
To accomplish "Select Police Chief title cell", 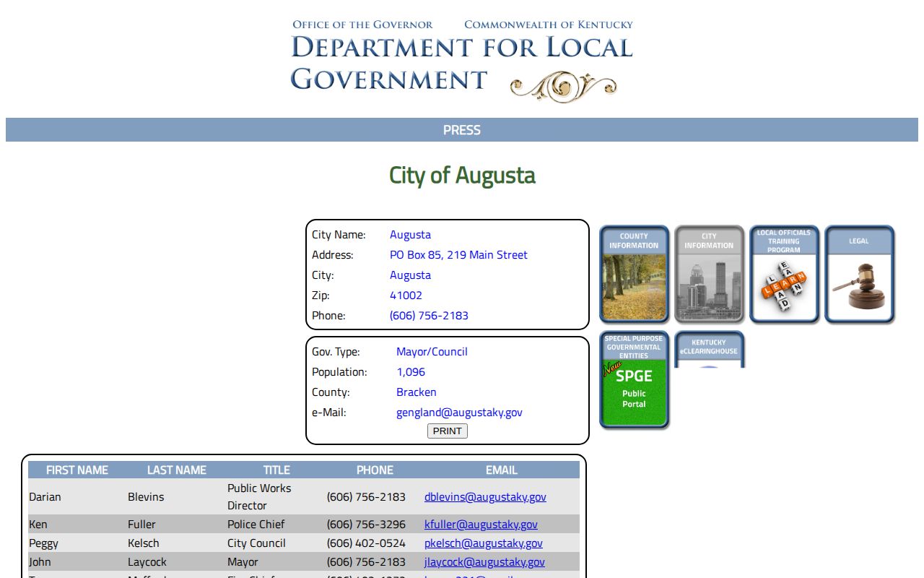I will click(x=256, y=525).
